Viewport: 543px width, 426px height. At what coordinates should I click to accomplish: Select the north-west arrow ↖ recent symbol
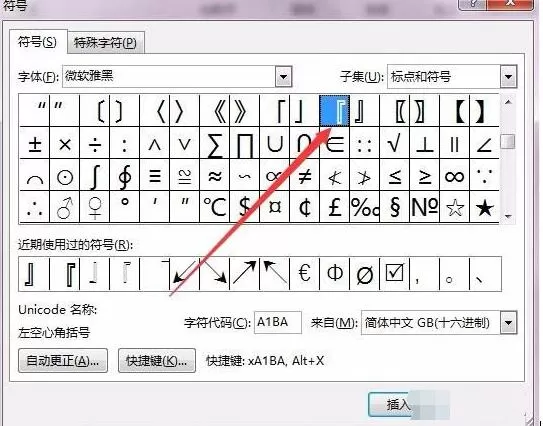pos(275,274)
